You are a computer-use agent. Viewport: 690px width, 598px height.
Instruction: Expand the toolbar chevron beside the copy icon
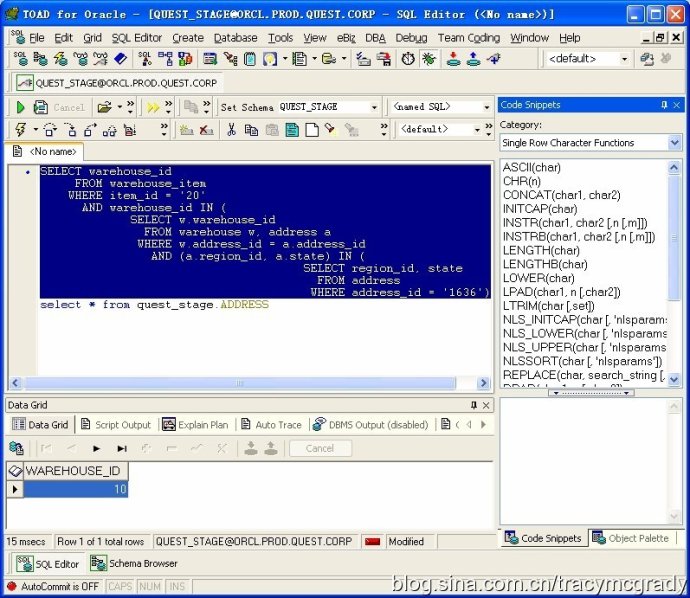[206, 107]
